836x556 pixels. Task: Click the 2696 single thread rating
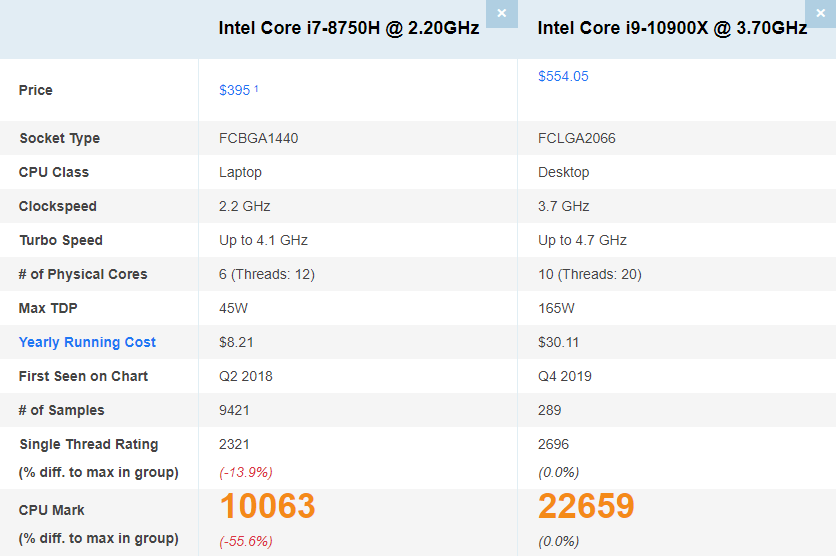(x=553, y=444)
